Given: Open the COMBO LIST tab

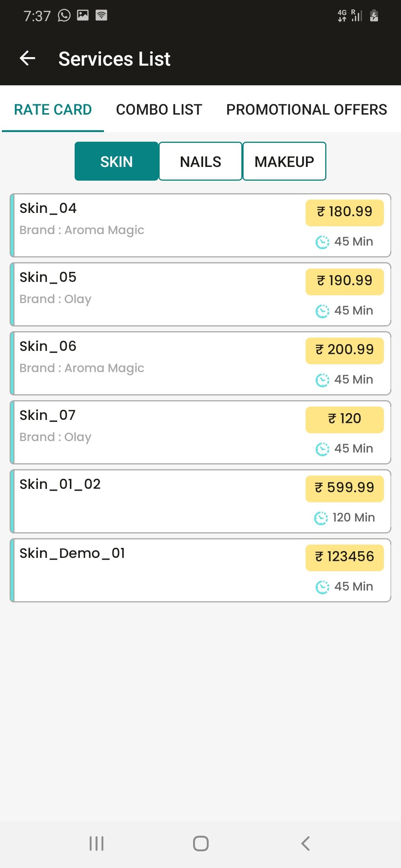Looking at the screenshot, I should pyautogui.click(x=159, y=109).
